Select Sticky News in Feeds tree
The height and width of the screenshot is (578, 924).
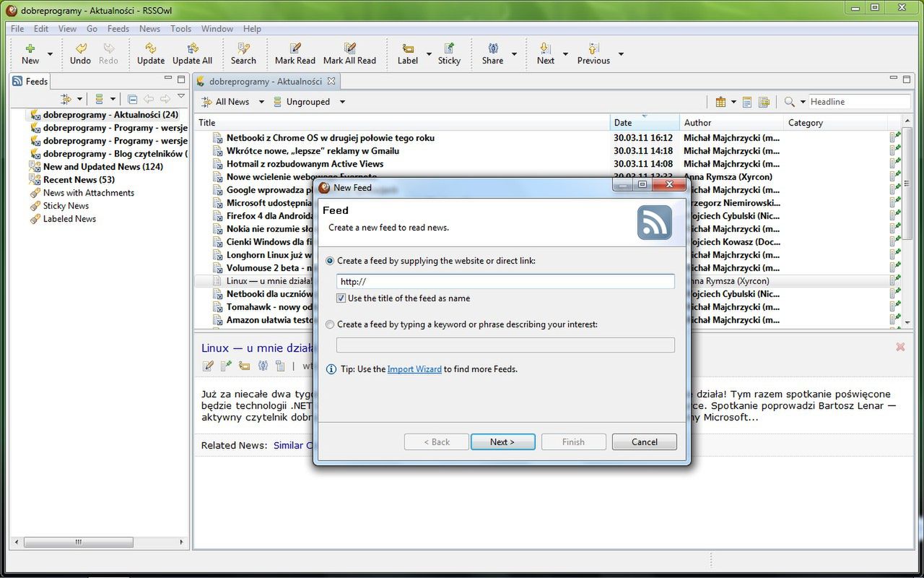click(x=66, y=206)
